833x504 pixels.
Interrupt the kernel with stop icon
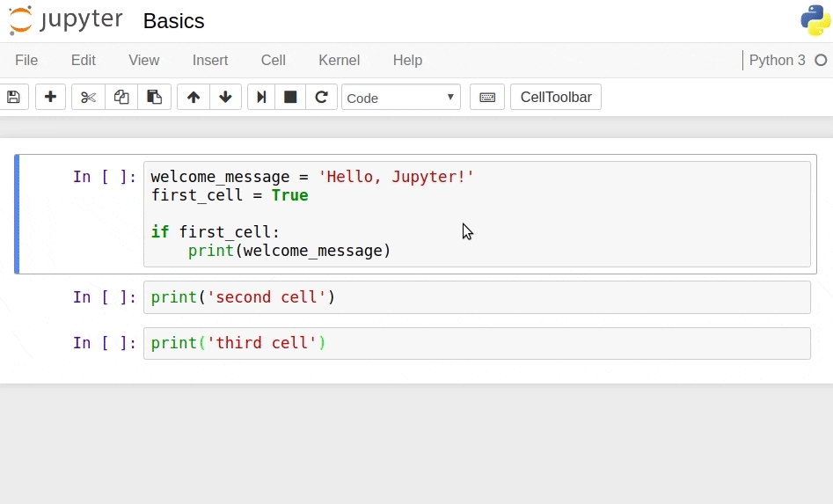[x=290, y=97]
